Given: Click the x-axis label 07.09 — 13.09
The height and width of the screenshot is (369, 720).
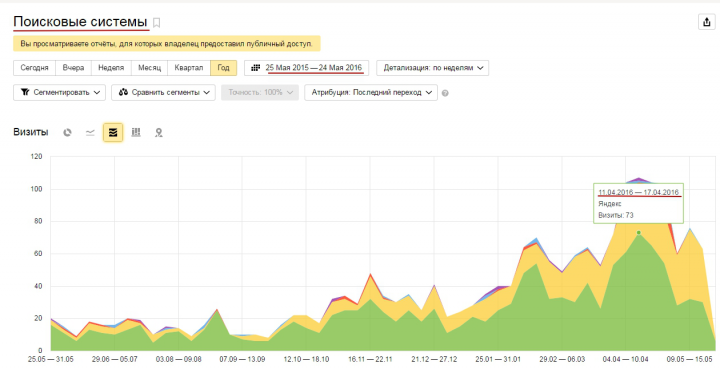Looking at the screenshot, I should pos(242,359).
